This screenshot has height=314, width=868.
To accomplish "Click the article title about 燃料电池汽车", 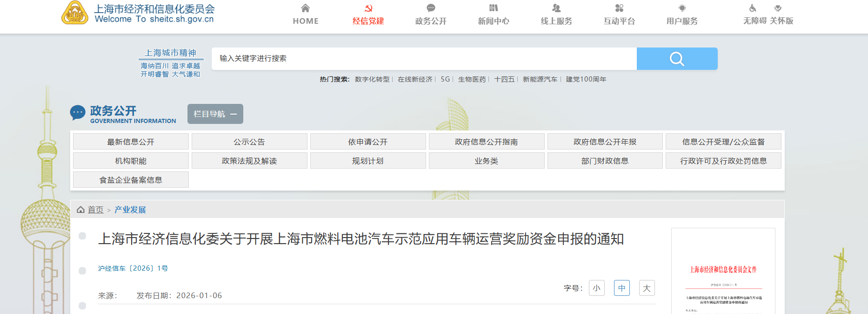I will pos(361,239).
